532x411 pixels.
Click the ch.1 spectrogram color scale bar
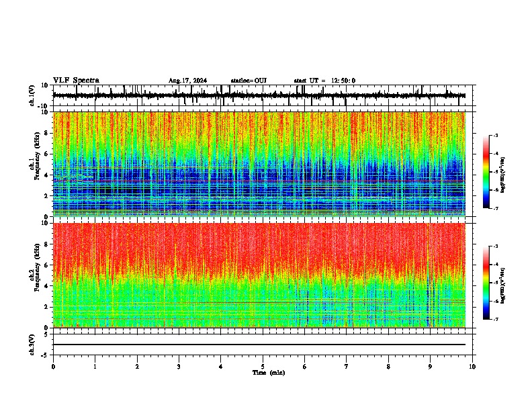click(x=486, y=172)
